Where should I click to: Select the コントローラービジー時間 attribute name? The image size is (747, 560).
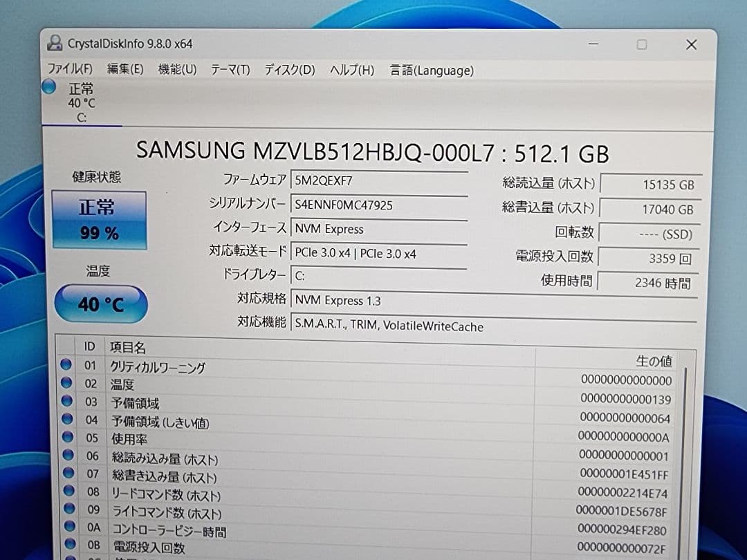tap(169, 530)
